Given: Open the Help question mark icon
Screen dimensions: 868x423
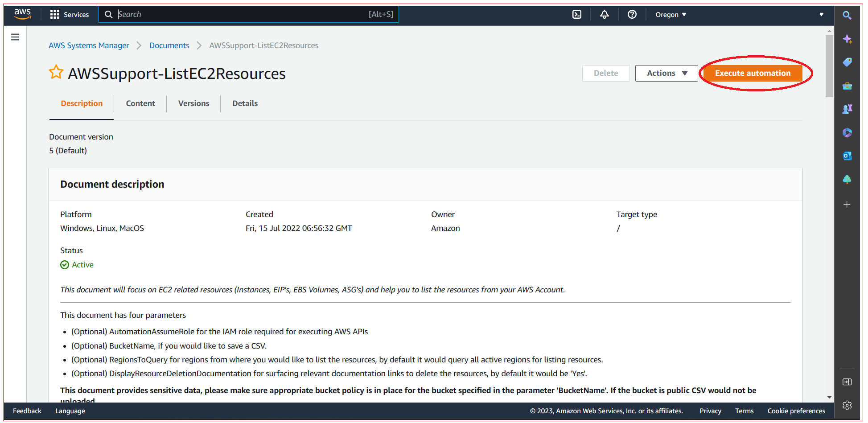Looking at the screenshot, I should coord(632,14).
